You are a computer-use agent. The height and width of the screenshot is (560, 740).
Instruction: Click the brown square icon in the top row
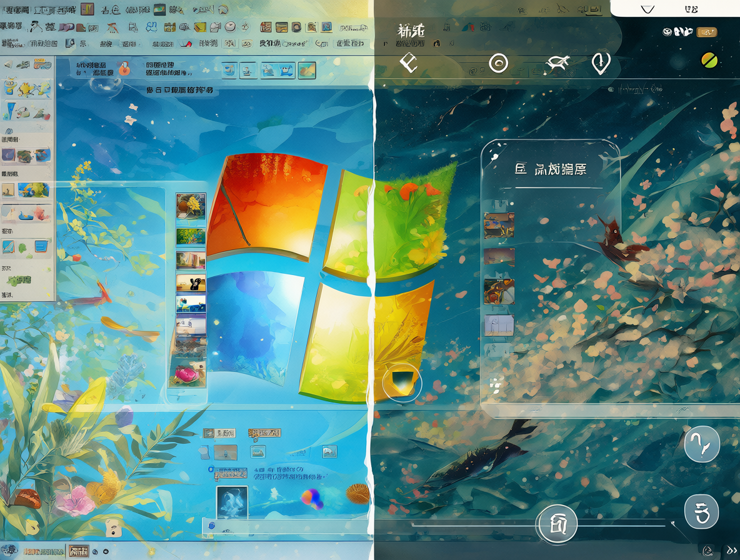[x=87, y=9]
